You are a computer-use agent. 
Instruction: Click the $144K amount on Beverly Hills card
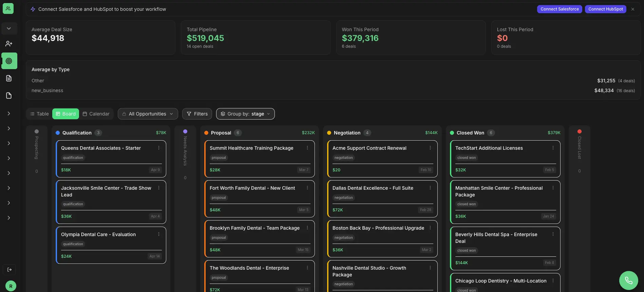[461, 263]
